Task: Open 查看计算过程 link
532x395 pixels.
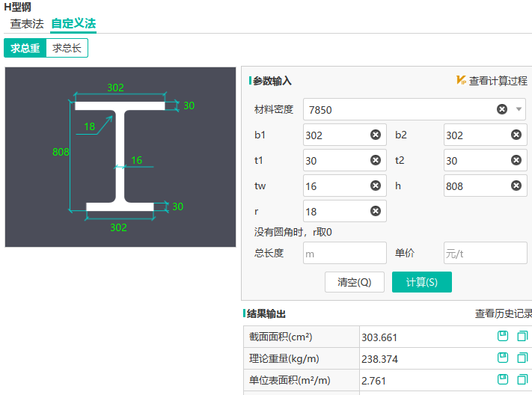Action: 498,81
